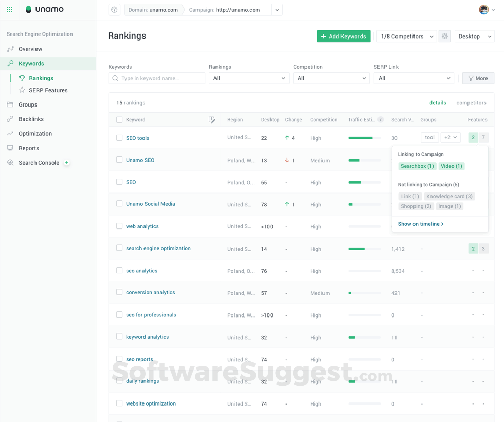
Task: Open the Desktop device dropdown
Action: tap(474, 36)
